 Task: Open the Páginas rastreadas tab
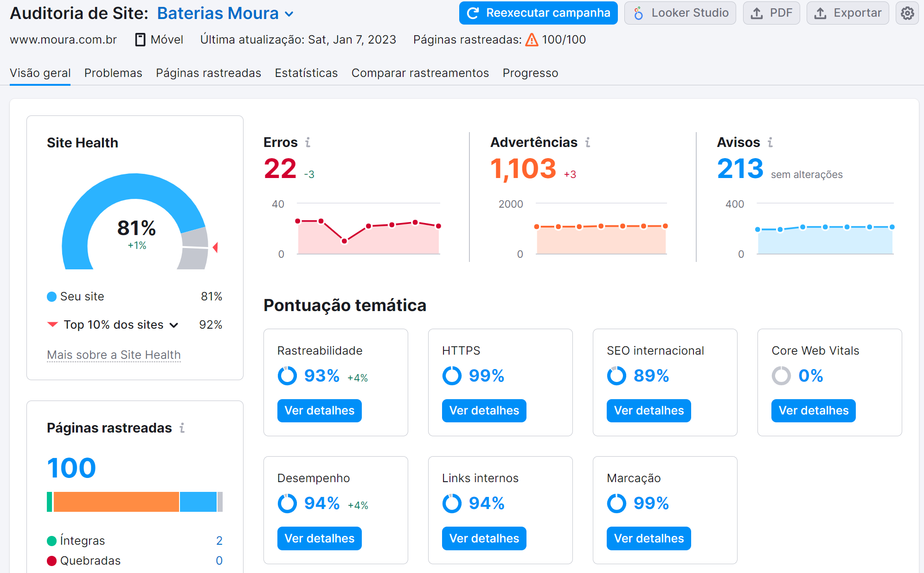(208, 73)
